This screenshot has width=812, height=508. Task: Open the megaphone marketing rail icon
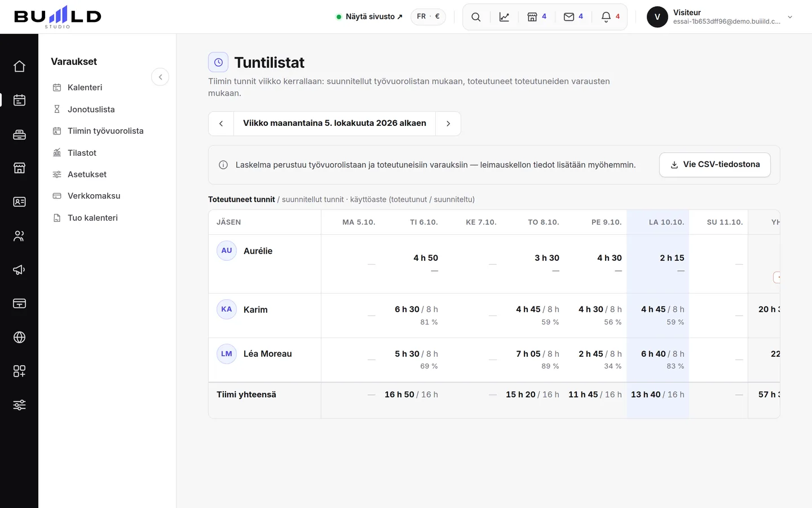(x=19, y=270)
